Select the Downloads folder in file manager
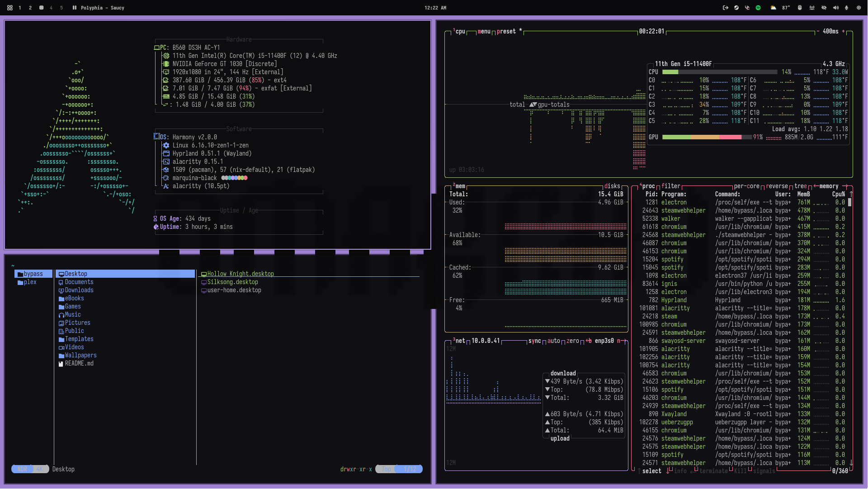Screen dimensions: 868x489 click(79, 290)
